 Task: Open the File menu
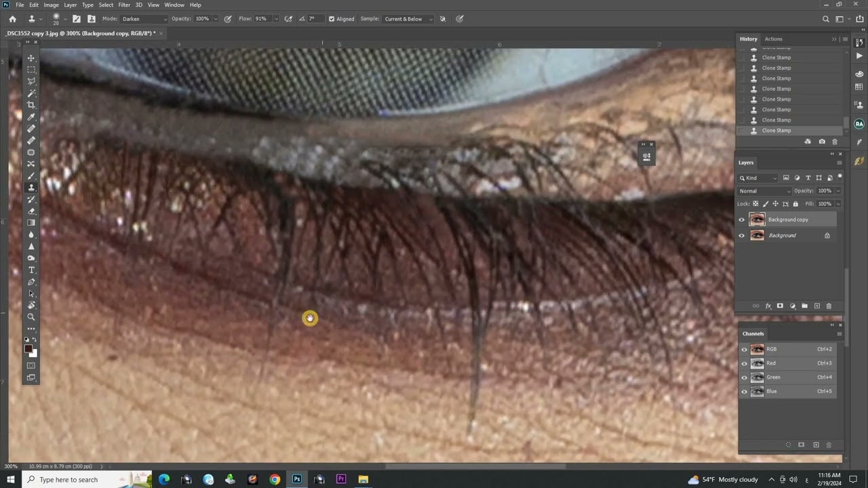pyautogui.click(x=20, y=5)
